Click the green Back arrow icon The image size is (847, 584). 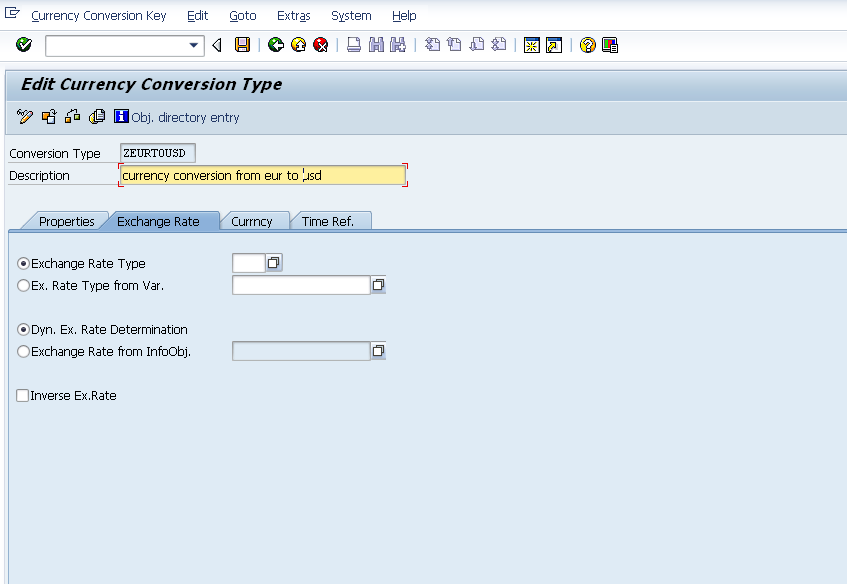pos(276,45)
